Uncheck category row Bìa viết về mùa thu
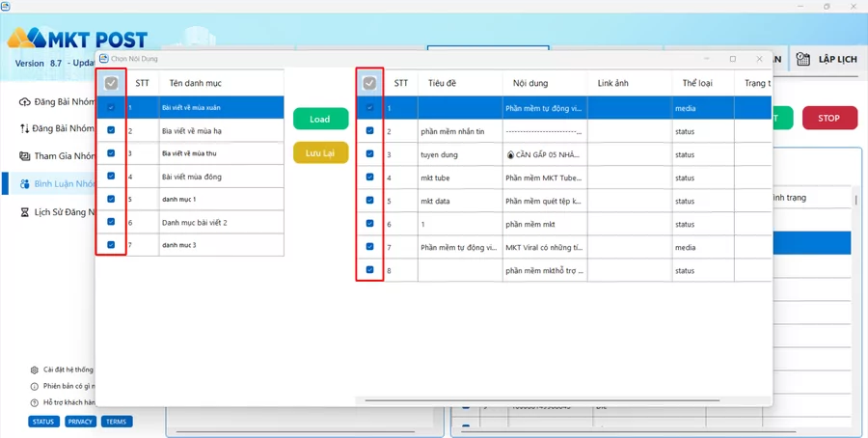868x438 pixels. tap(111, 152)
